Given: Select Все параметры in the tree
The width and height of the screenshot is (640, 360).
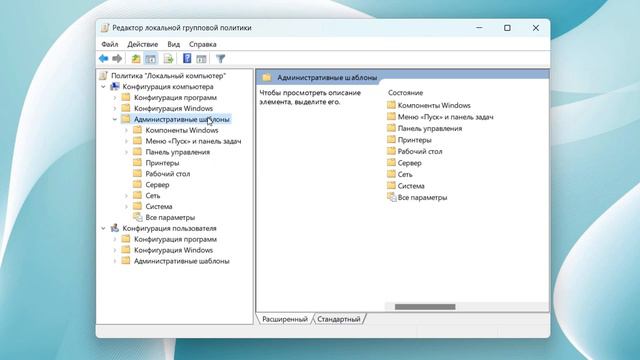Looking at the screenshot, I should coord(170,217).
